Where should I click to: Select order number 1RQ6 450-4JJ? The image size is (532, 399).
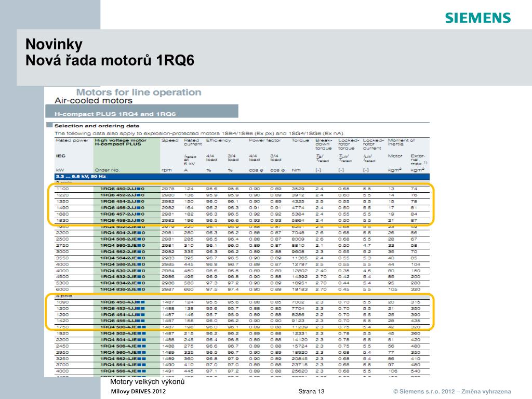122,302
